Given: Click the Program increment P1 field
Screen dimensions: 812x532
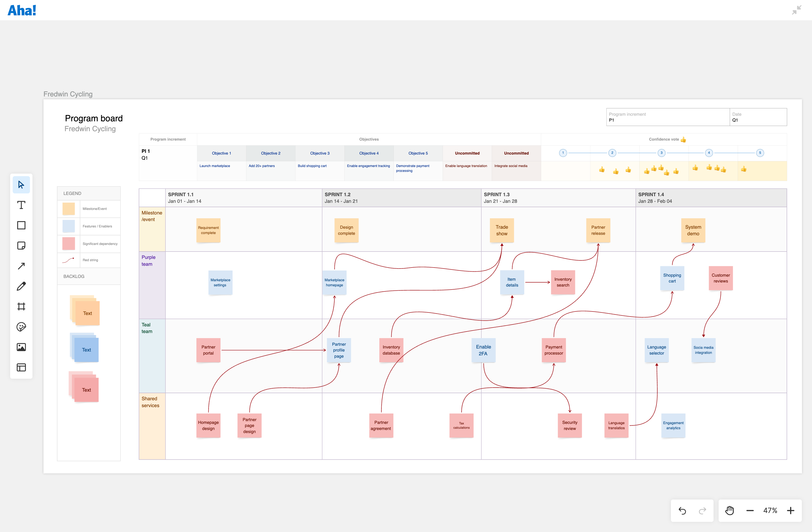Looking at the screenshot, I should 667,117.
